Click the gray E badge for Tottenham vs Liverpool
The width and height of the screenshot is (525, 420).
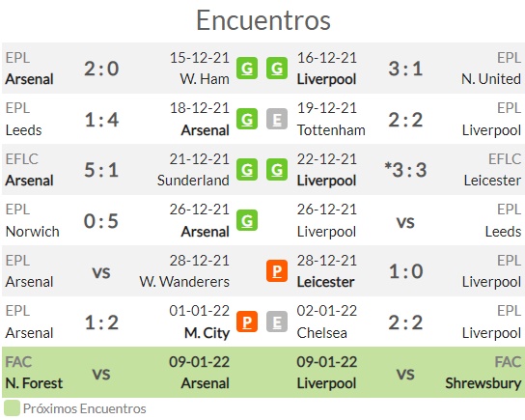[x=277, y=119]
